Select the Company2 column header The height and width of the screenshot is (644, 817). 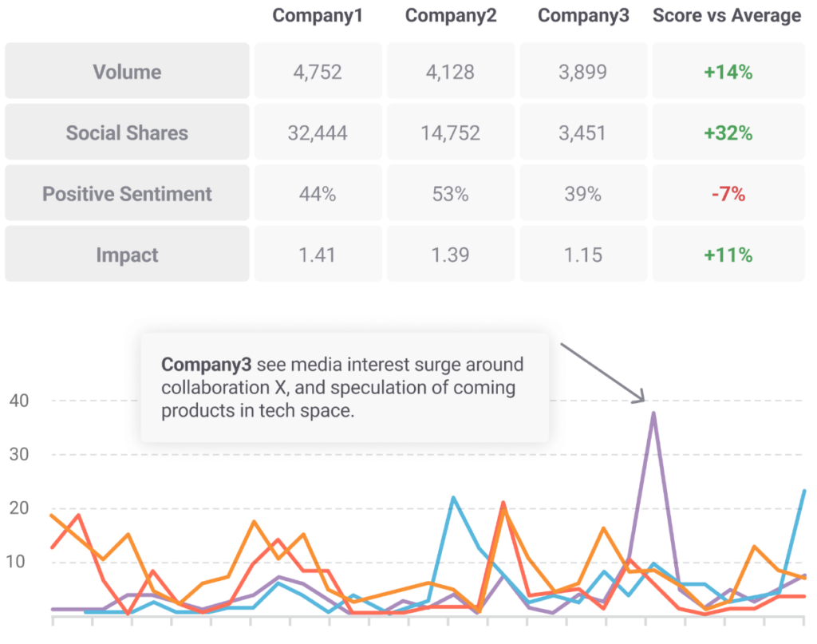point(451,16)
